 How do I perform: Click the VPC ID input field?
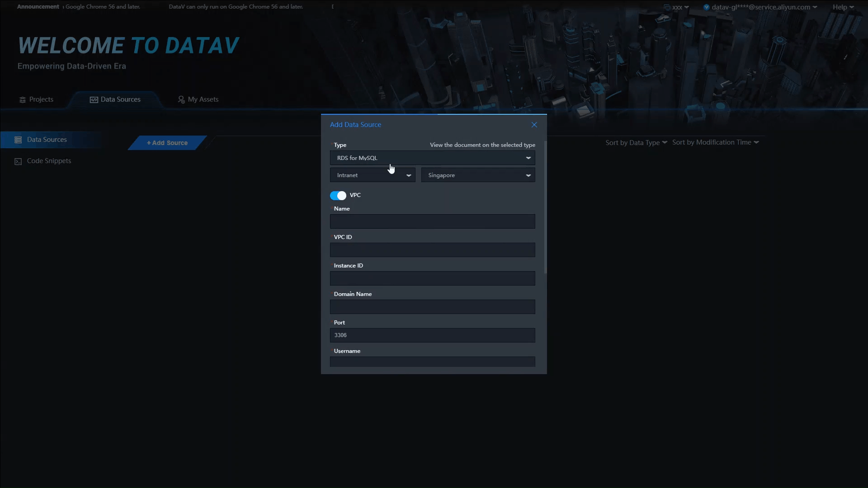(432, 250)
